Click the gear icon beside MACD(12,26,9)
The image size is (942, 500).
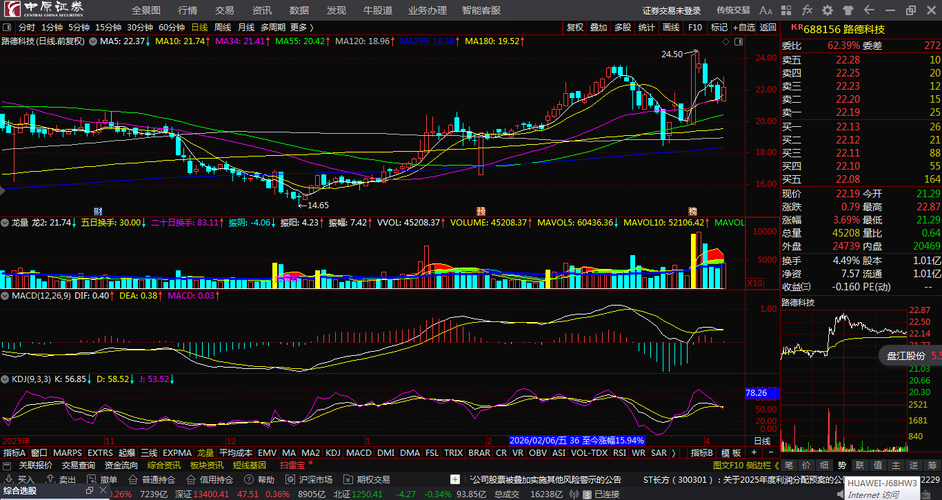point(5,296)
